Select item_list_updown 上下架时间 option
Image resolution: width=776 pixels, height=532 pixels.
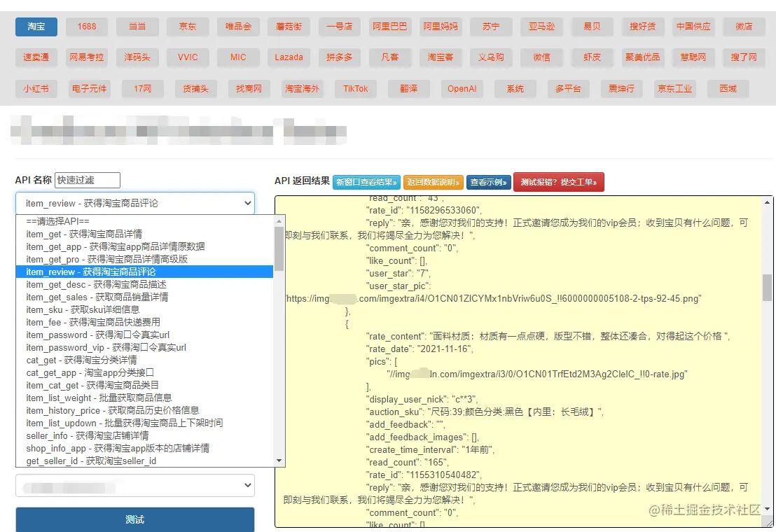tap(144, 423)
